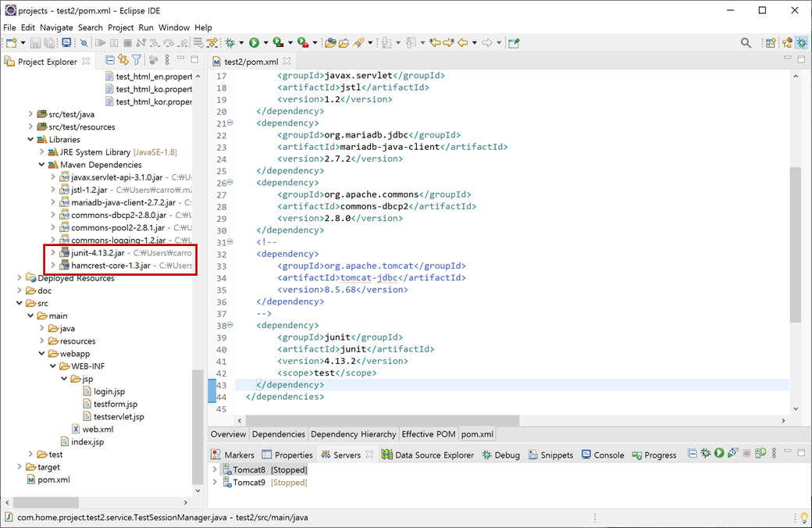Screen dimensions: 812x528
Task: Collapse the Maven Dependencies node
Action: (x=41, y=165)
